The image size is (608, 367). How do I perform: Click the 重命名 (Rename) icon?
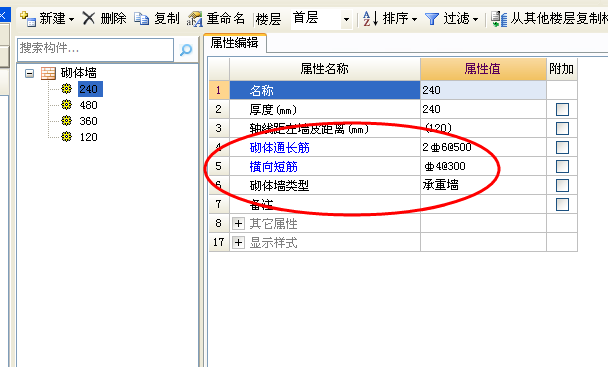195,19
